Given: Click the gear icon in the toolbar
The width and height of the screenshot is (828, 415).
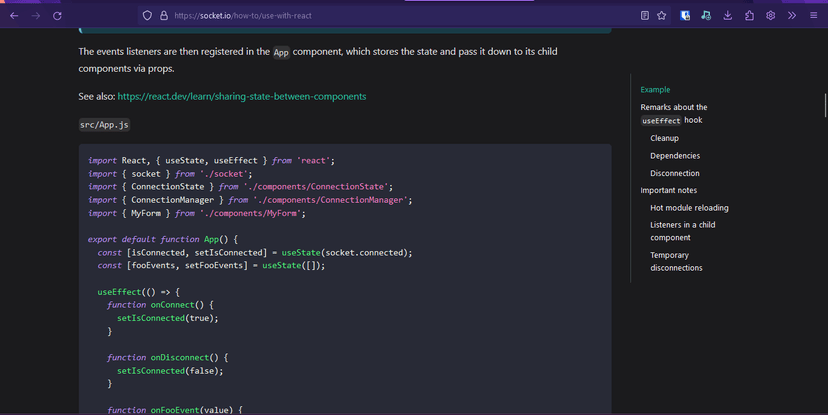Looking at the screenshot, I should click(771, 16).
